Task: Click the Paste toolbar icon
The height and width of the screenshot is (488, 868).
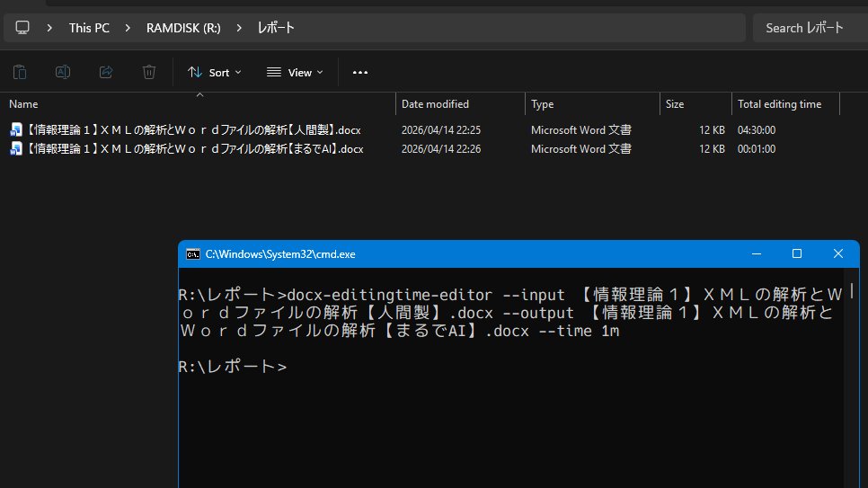Action: pos(20,72)
